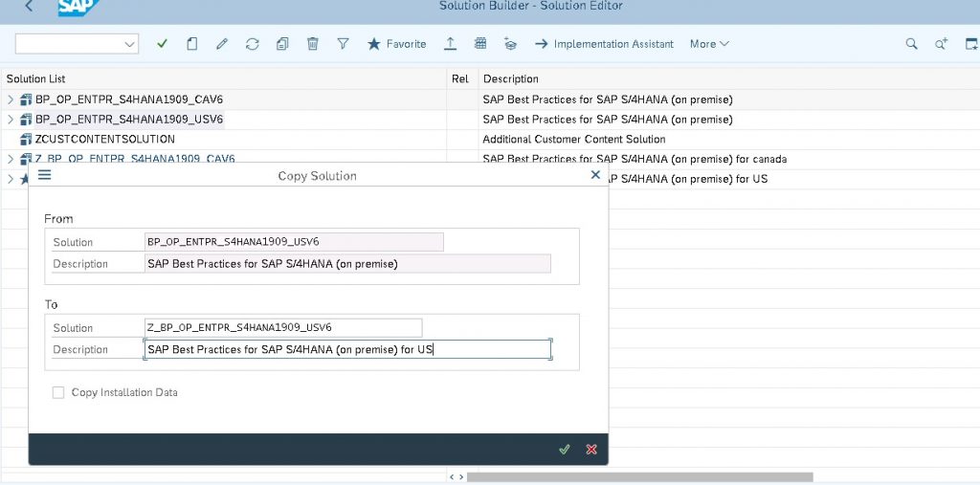Click the left-right scroll arrows icon

coord(457,477)
